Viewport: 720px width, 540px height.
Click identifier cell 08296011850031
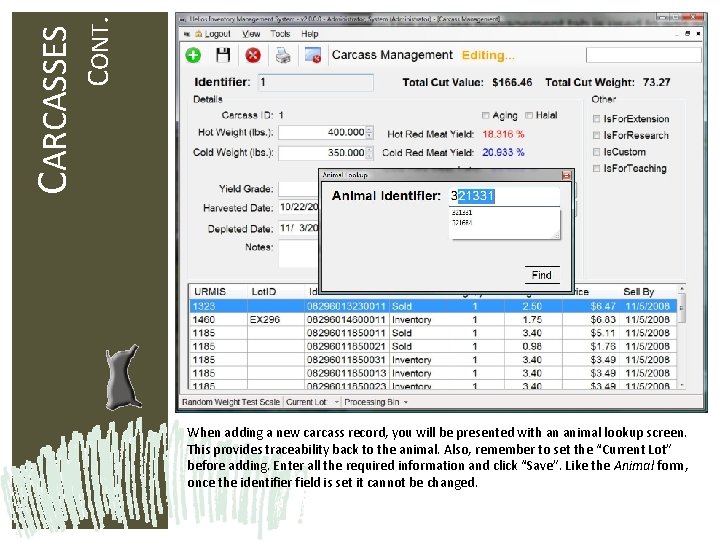pyautogui.click(x=346, y=360)
